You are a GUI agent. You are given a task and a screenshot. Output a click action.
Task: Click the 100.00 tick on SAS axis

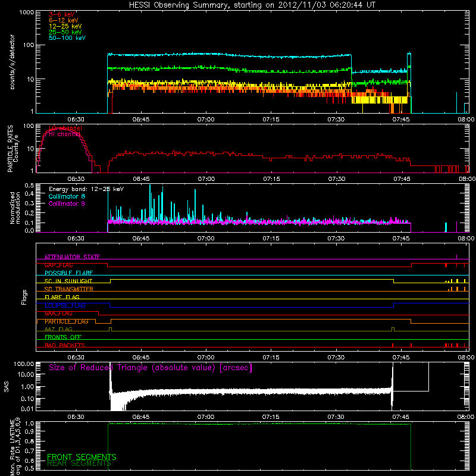(x=24, y=364)
